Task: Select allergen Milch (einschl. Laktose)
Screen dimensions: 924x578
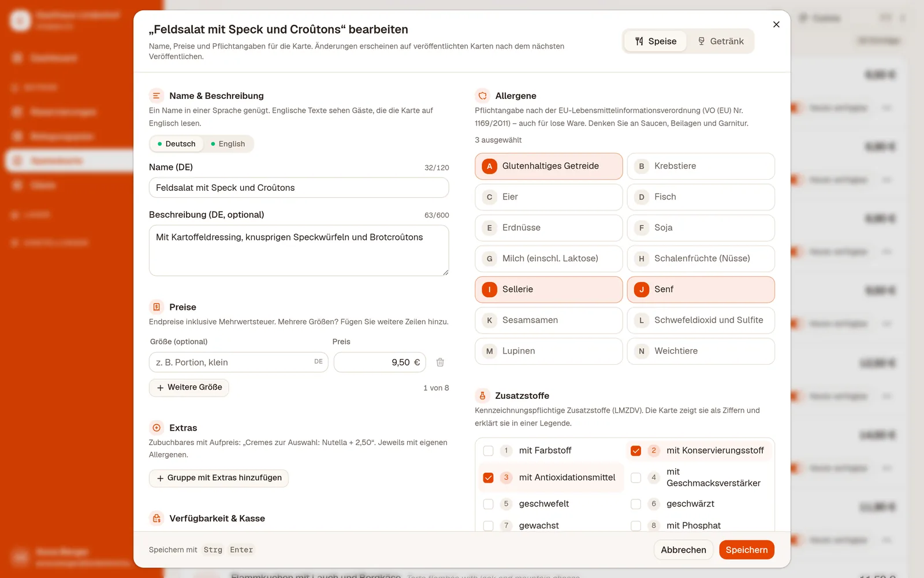Action: point(549,259)
